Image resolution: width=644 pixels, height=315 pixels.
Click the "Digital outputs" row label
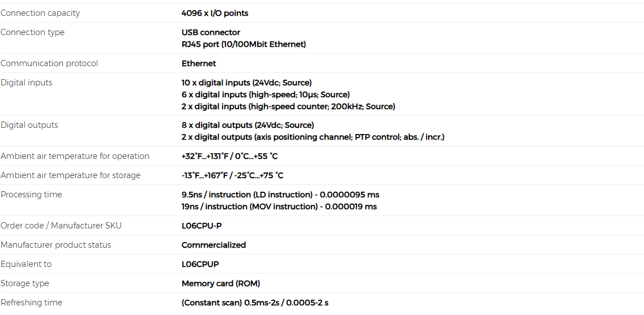pos(29,125)
